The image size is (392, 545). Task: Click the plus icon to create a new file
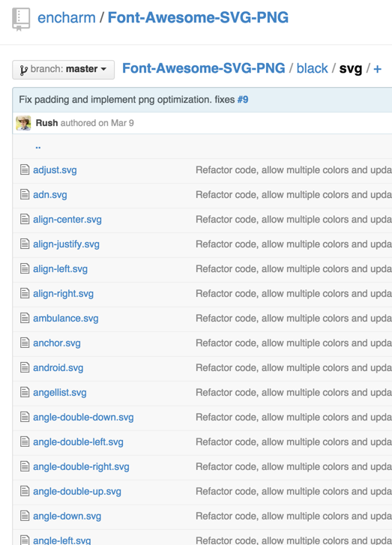pos(378,69)
